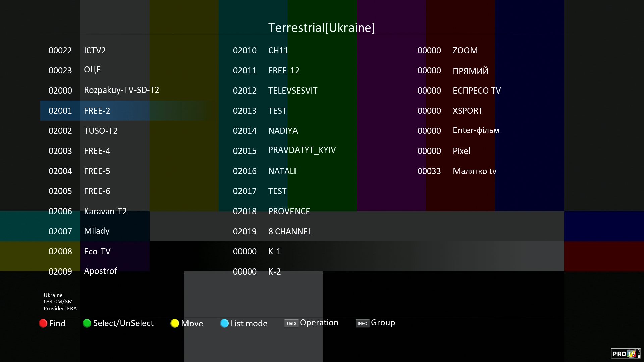Click the List mode label
This screenshot has height=362, width=644.
249,323
